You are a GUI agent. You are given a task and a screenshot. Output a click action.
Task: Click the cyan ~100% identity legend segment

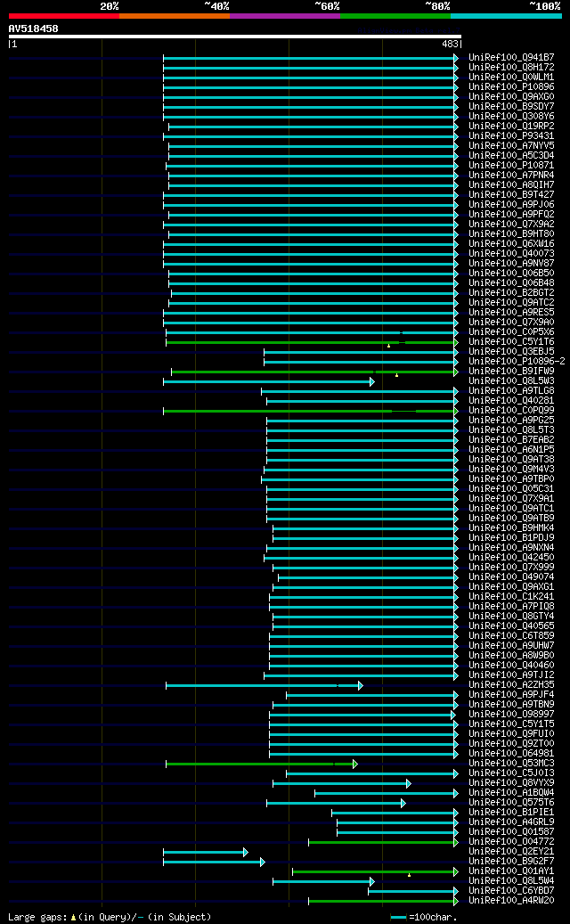point(507,16)
